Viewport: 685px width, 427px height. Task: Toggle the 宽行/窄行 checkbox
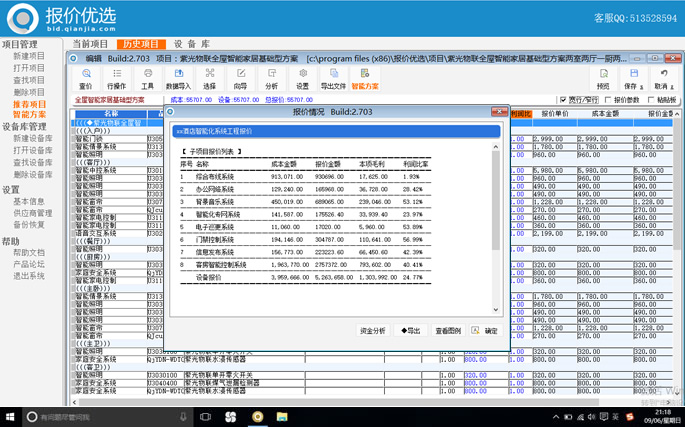pos(564,100)
